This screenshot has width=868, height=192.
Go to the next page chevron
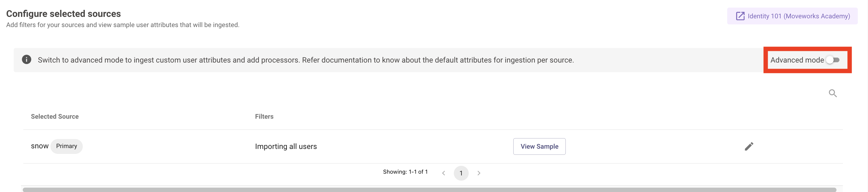point(479,173)
